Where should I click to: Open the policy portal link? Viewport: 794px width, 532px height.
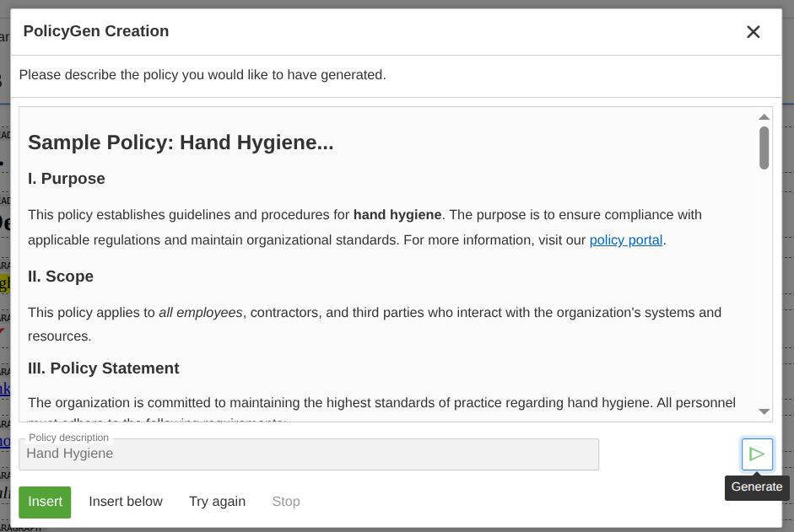pos(625,240)
